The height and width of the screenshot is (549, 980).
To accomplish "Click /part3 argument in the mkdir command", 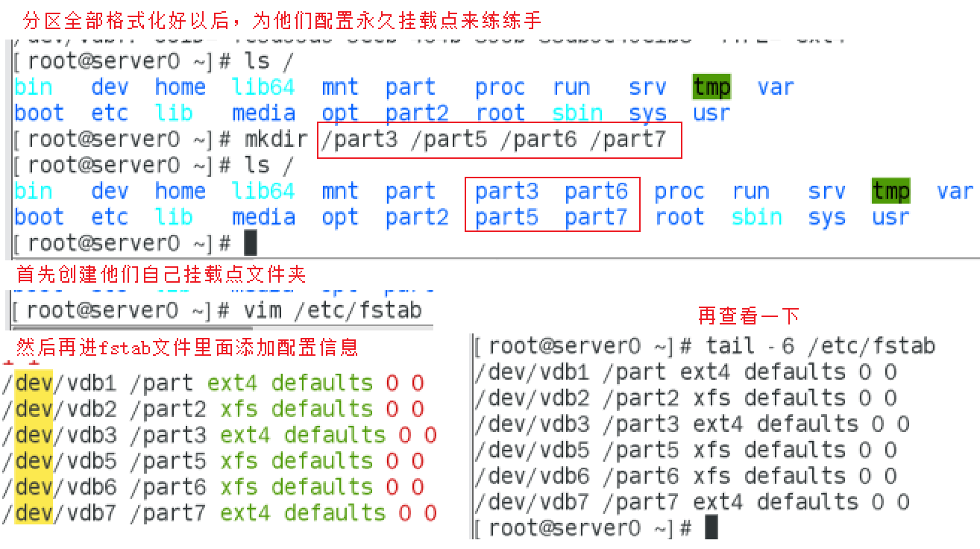I will (x=359, y=140).
